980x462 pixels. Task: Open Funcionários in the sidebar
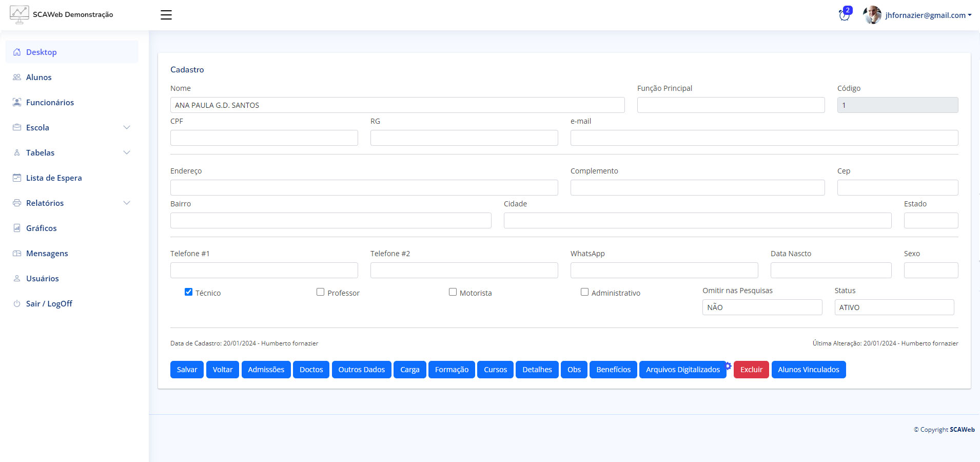(x=50, y=102)
